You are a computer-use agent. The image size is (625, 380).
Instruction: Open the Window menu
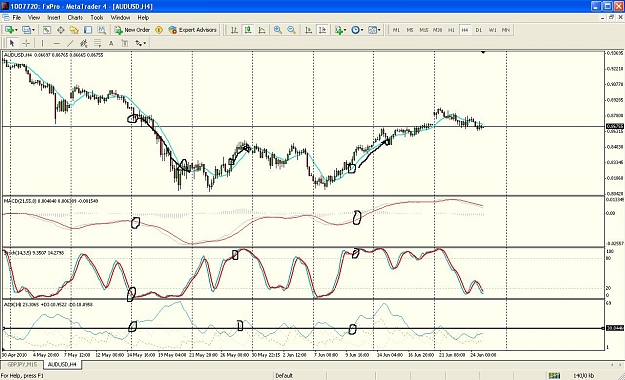[x=120, y=18]
